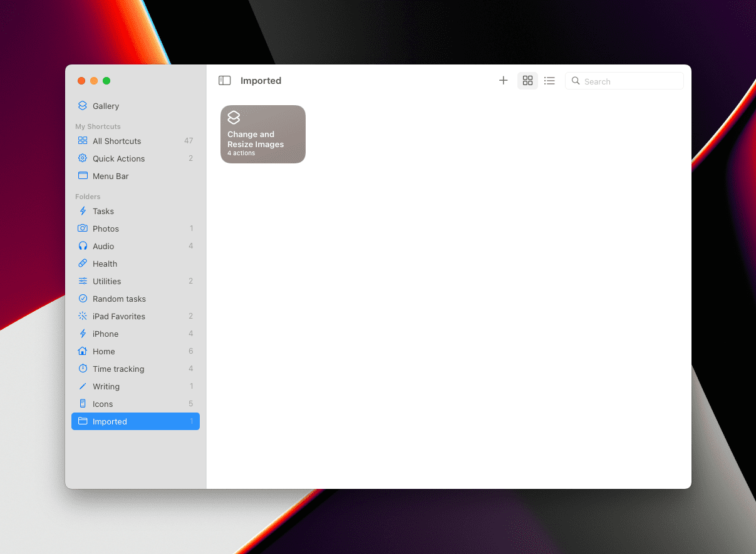Switch to list view

tap(549, 81)
